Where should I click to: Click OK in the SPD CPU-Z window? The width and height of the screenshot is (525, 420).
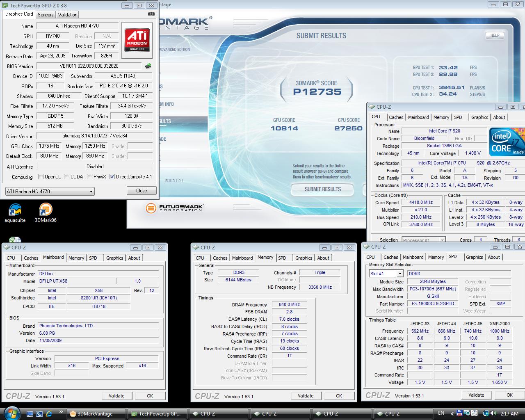[x=509, y=395]
